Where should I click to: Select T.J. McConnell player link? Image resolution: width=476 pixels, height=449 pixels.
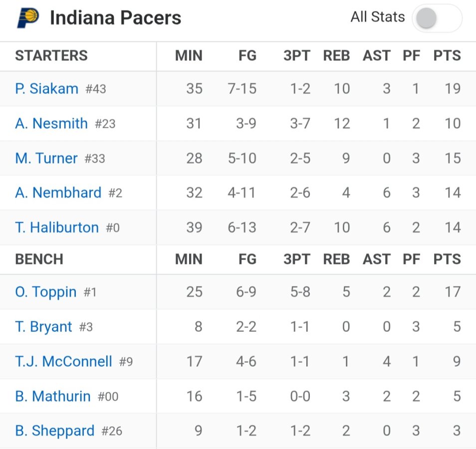click(63, 361)
